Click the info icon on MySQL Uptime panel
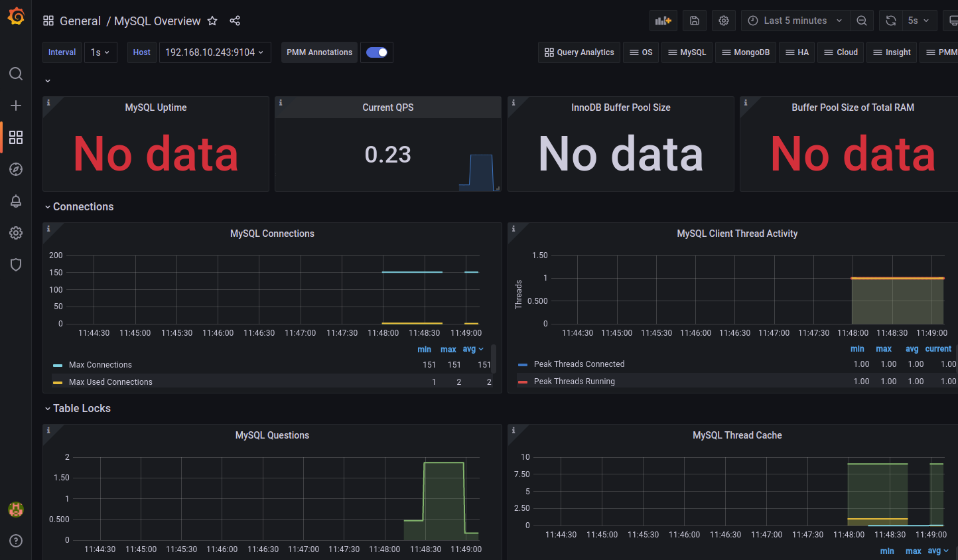Screen dimensions: 958x560 [x=48, y=102]
